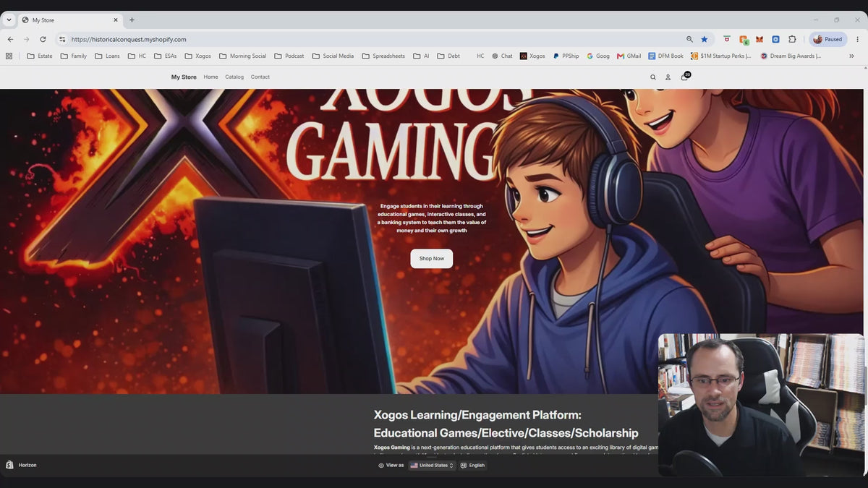Expand the United States country dropdown

point(432,466)
